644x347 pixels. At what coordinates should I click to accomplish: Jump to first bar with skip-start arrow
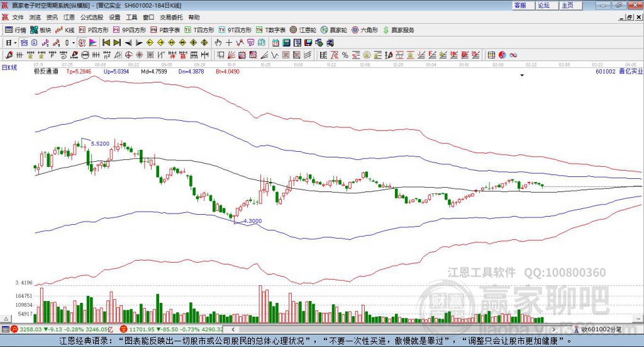coord(106,43)
